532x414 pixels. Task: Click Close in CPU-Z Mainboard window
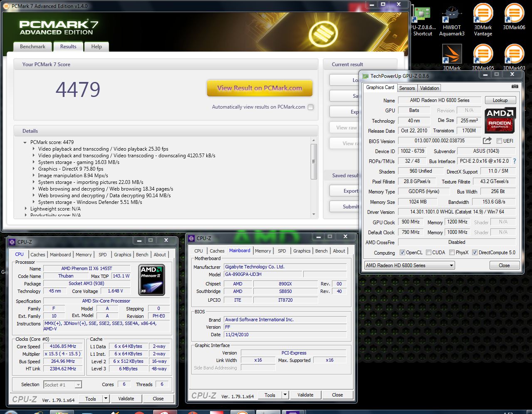[x=337, y=395]
